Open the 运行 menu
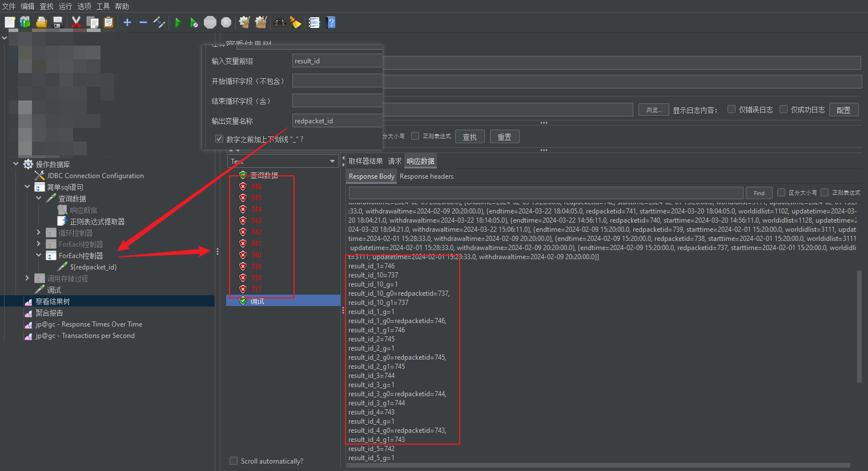This screenshot has width=868, height=471. pyautogui.click(x=65, y=6)
